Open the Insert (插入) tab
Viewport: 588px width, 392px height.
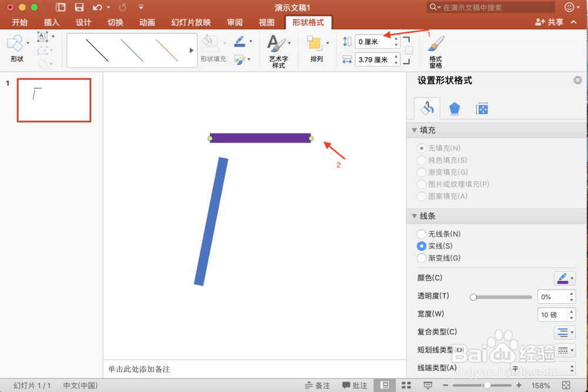tap(51, 22)
